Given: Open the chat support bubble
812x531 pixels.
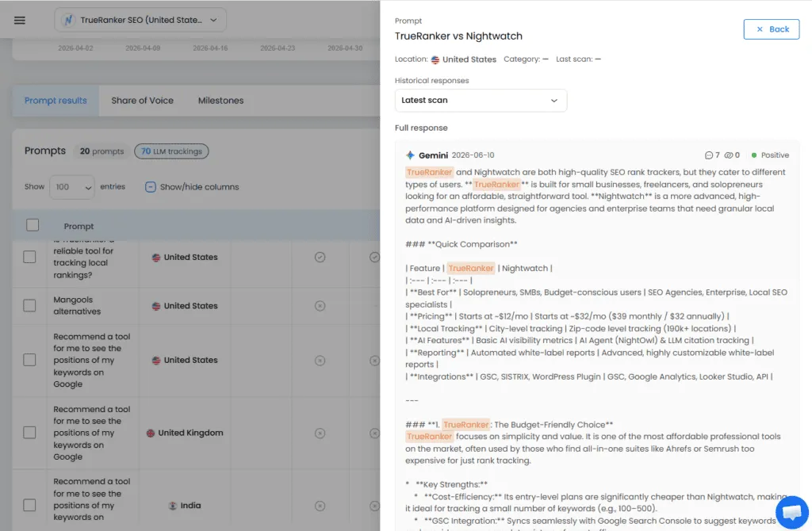Looking at the screenshot, I should point(792,512).
